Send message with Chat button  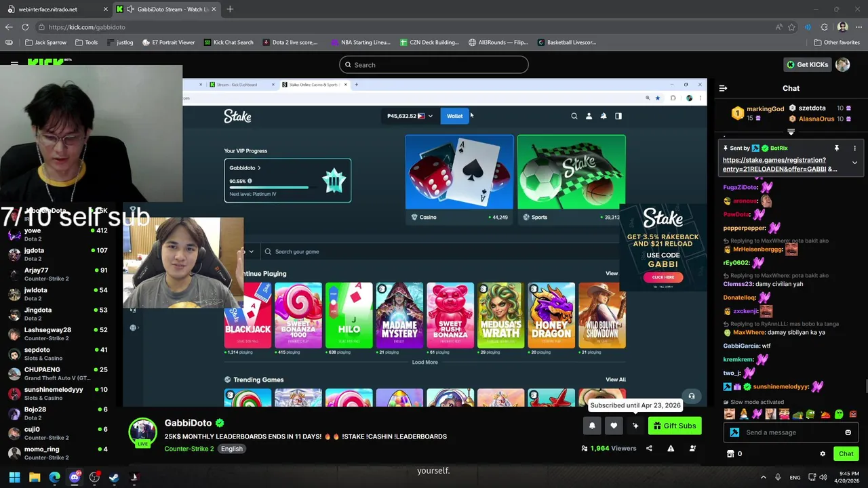click(x=846, y=453)
